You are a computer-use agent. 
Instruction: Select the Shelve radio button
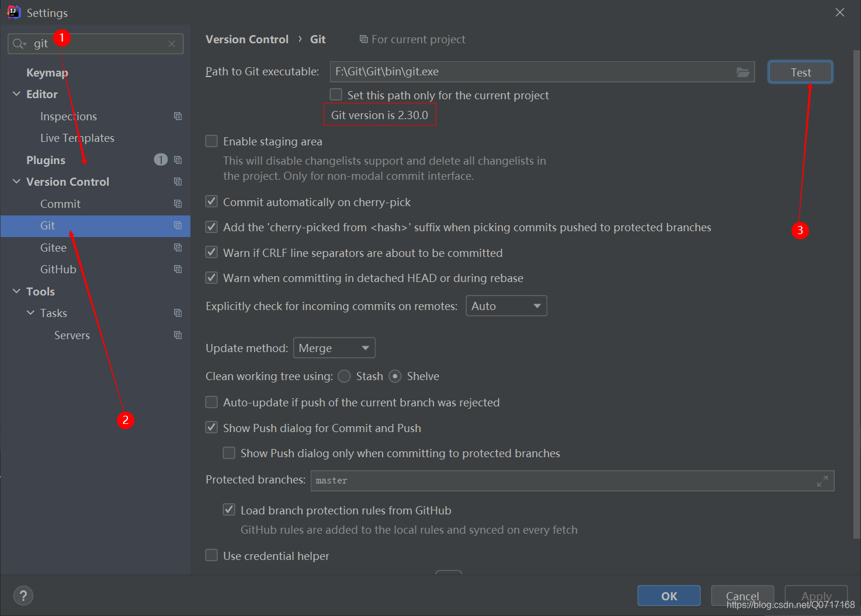395,376
